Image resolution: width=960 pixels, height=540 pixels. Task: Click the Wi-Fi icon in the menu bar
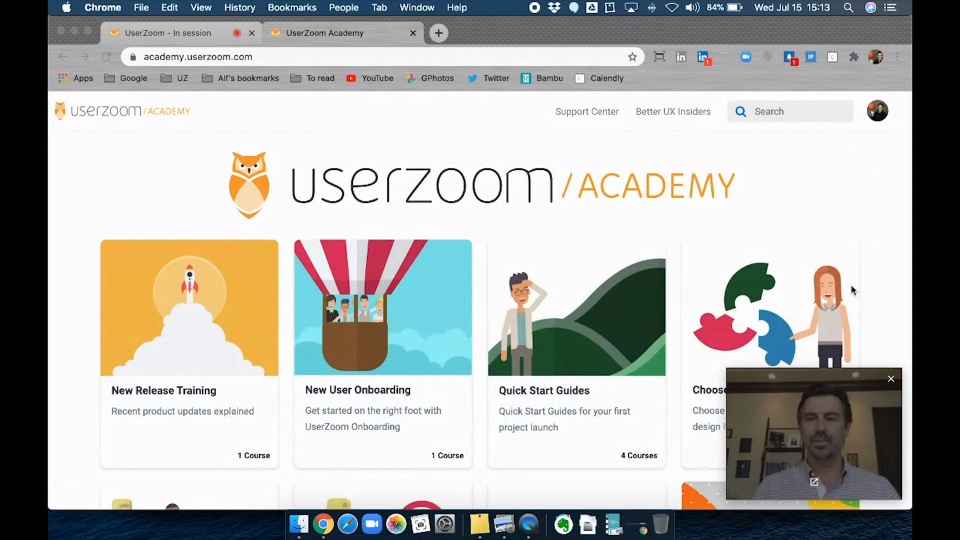click(672, 7)
